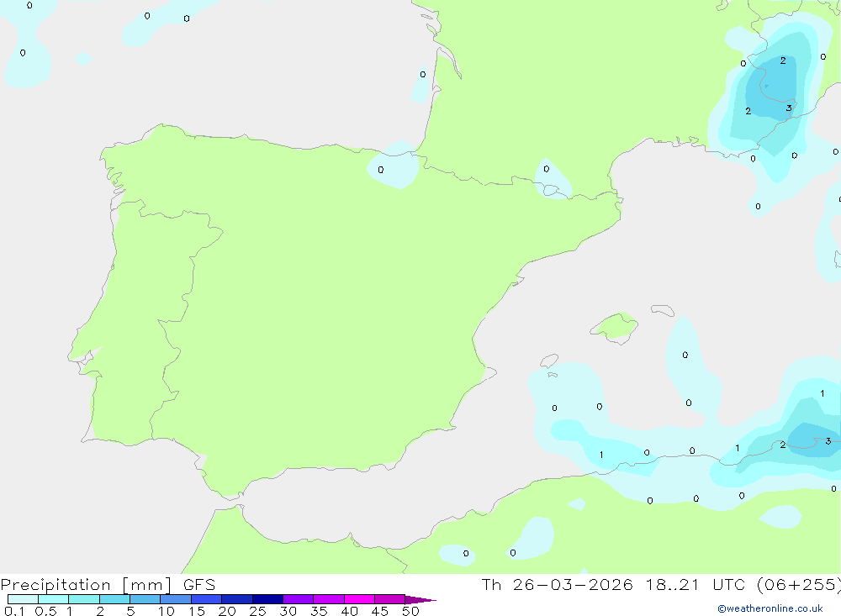Click the legend label '0.1'

point(14,611)
